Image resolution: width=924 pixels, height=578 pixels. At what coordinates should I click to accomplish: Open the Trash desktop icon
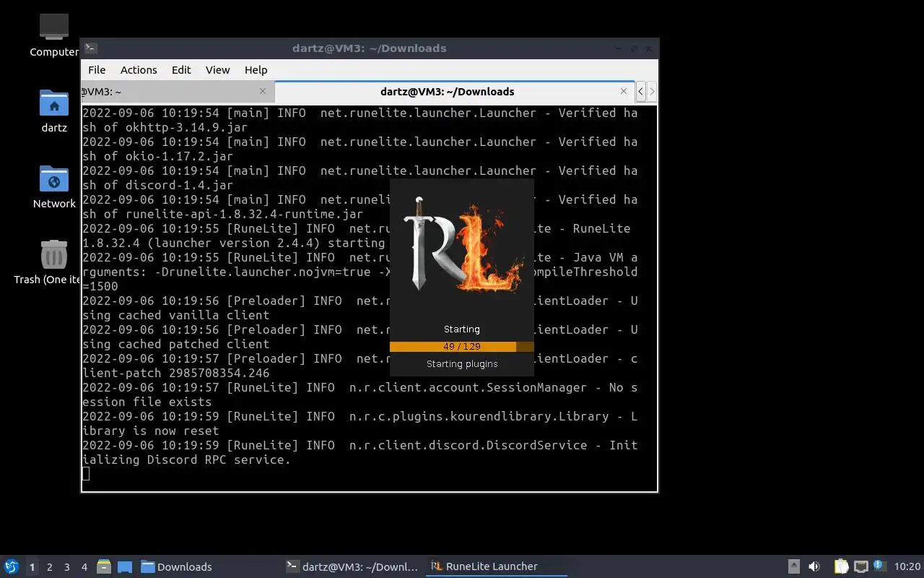(54, 255)
